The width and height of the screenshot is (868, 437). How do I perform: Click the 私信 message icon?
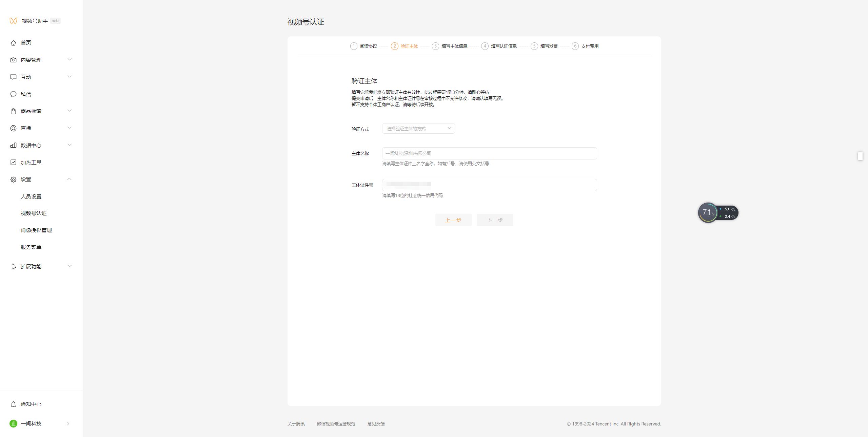[13, 94]
